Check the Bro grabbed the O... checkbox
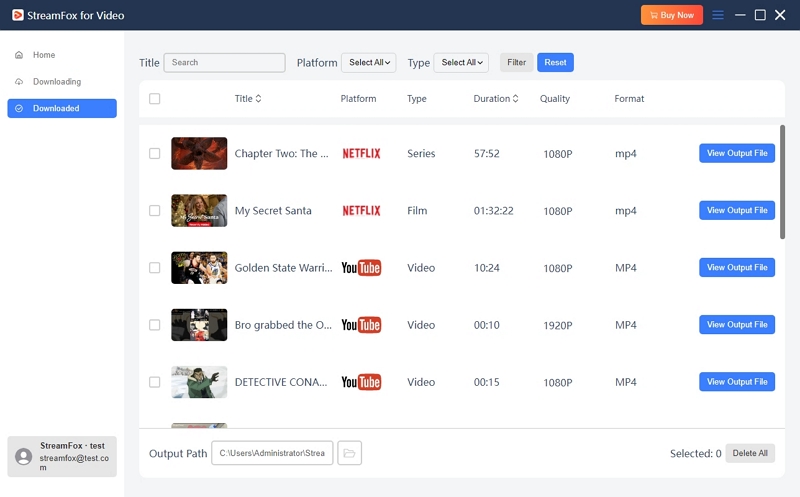Viewport: 800px width, 497px height. (155, 325)
